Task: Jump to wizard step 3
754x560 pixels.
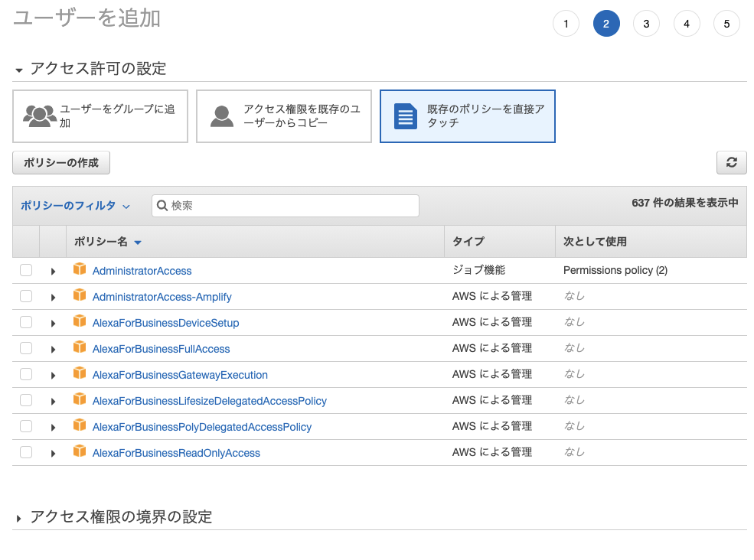Action: pyautogui.click(x=646, y=24)
